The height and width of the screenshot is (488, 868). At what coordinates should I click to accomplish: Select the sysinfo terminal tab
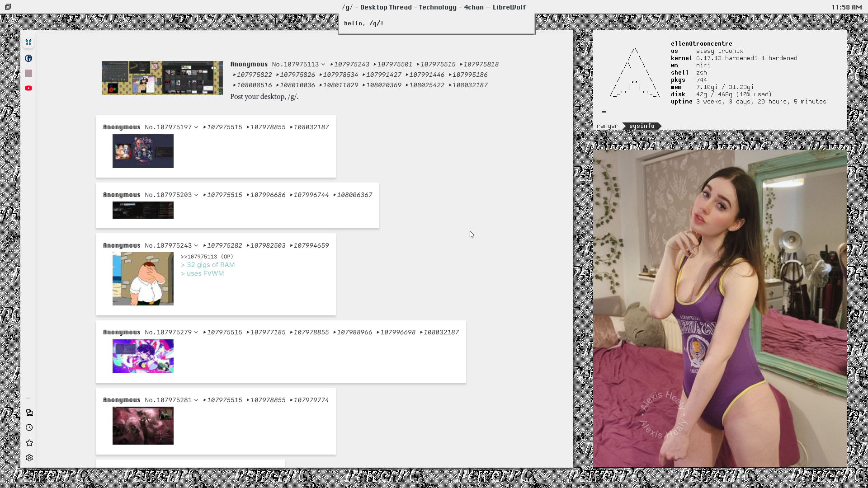[x=642, y=126]
